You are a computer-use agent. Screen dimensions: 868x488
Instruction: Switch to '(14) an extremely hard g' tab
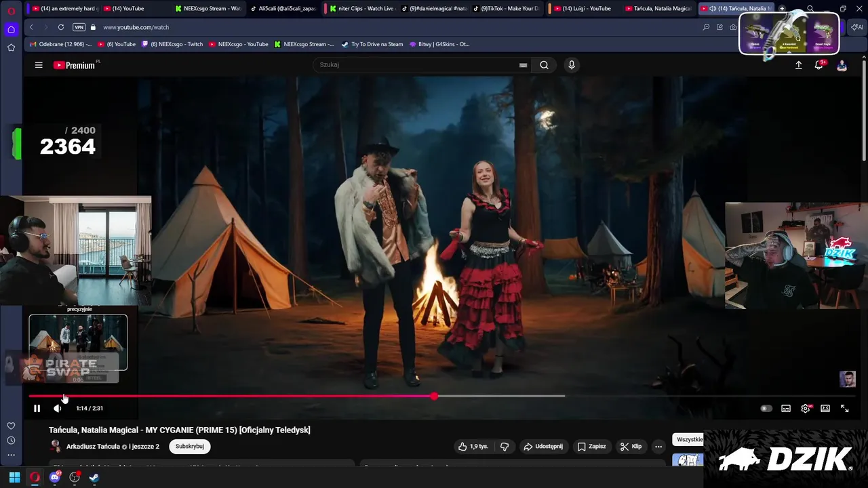point(64,8)
